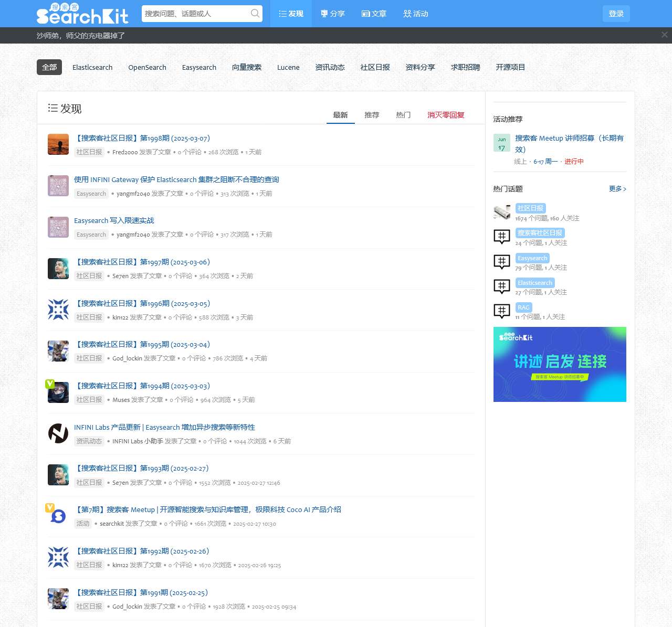672x627 pixels.
Task: Click topic icon beside RAG tag
Action: coord(502,311)
